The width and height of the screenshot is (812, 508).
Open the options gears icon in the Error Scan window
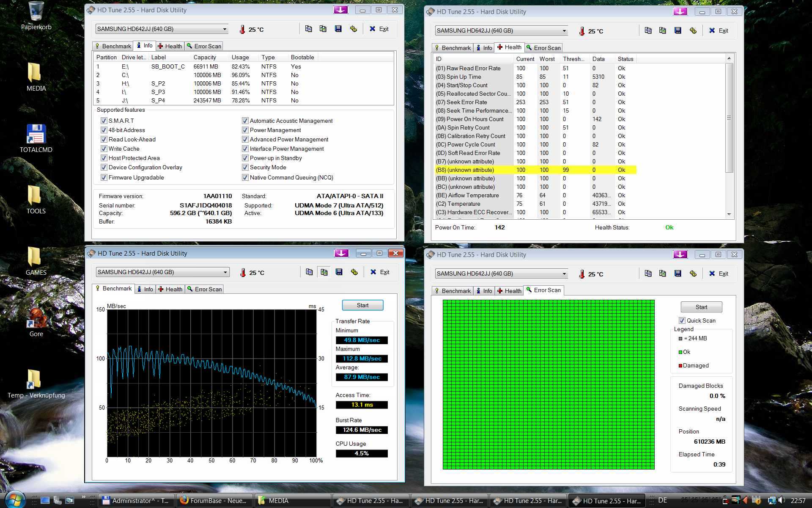693,273
